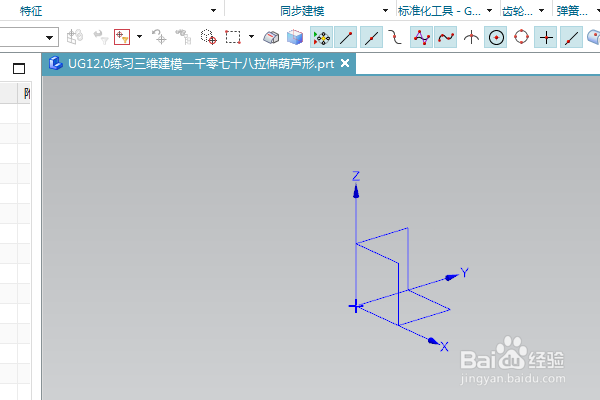The height and width of the screenshot is (400, 600).
Task: Open the 弹簧... ribbon group
Action: point(572,11)
